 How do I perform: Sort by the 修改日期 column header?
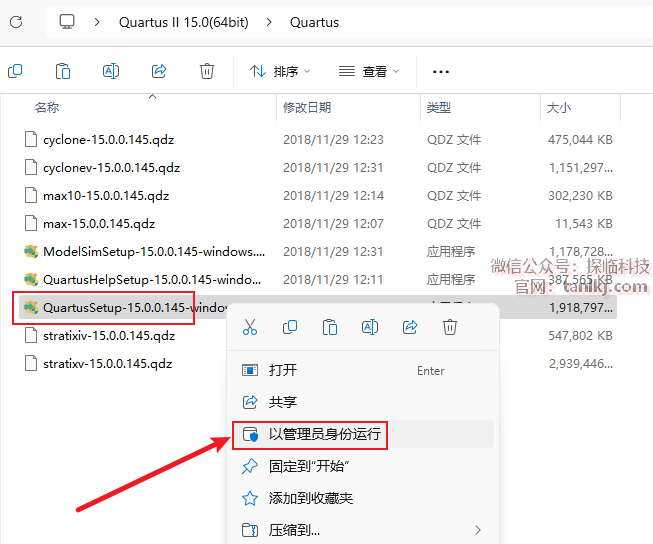307,107
